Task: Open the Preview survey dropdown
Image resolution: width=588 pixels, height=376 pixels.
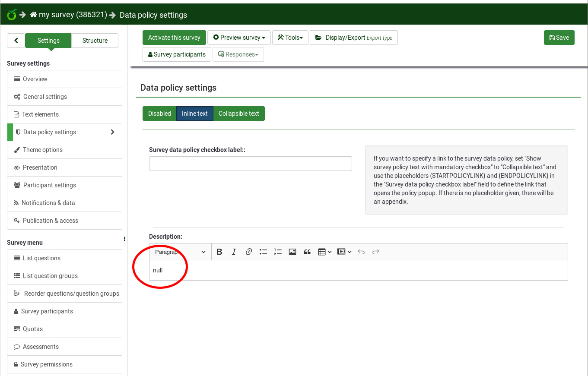Action: [239, 38]
